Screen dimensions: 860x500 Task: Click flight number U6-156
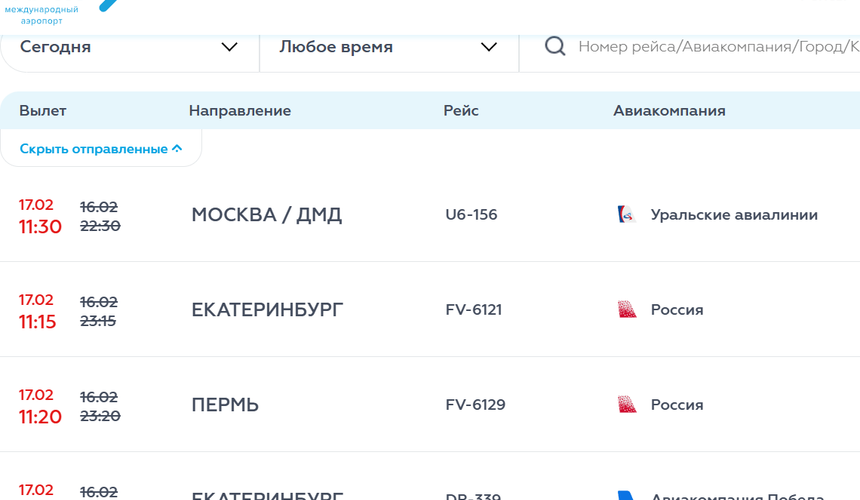point(471,215)
